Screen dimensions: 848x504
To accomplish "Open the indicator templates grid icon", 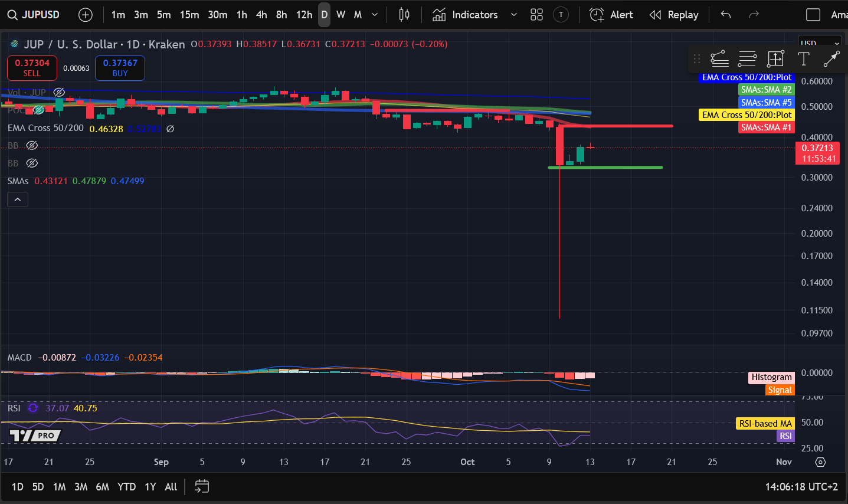I will tap(536, 15).
